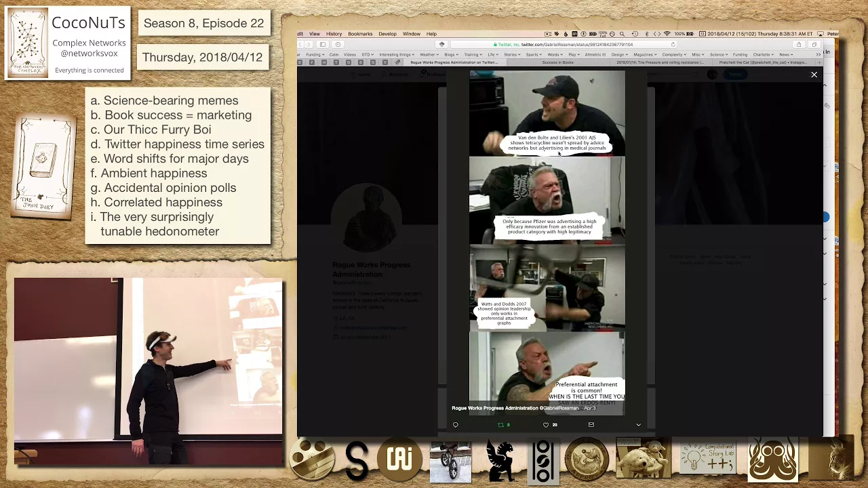Viewport: 868px width, 488px height.
Task: Click the Computational Story Lab lightbulb logo
Action: pos(708,460)
